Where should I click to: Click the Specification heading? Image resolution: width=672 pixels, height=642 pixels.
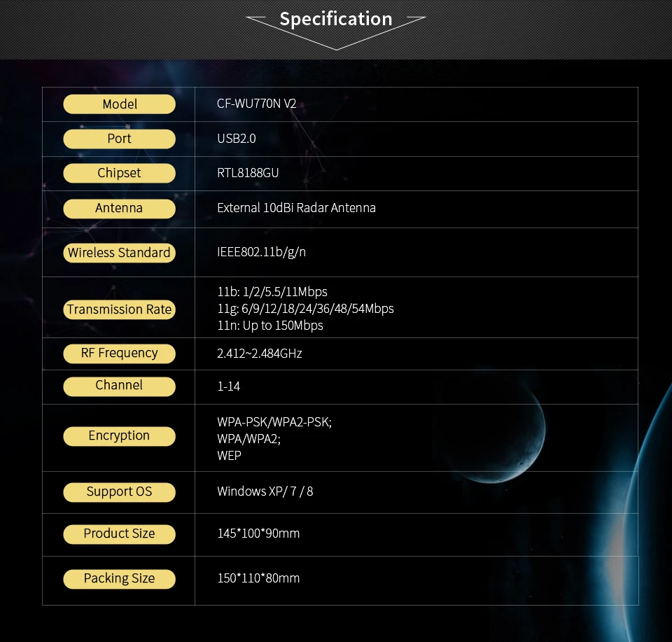[x=336, y=19]
